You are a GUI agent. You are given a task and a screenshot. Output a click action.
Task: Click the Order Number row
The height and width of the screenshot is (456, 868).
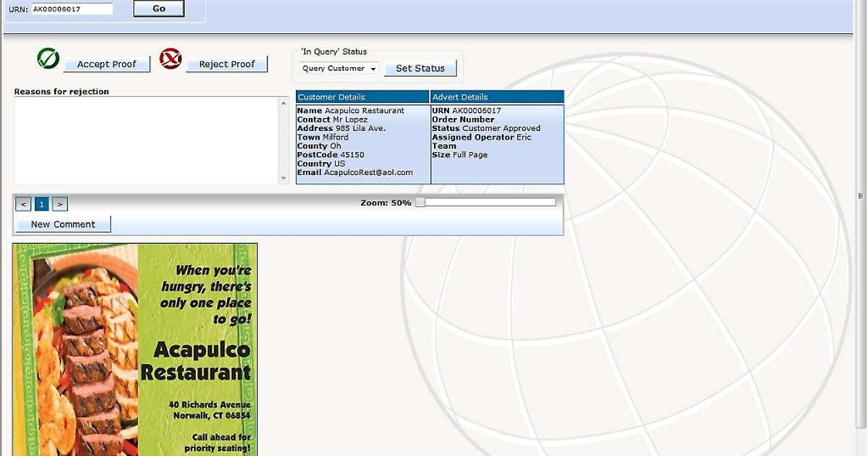coord(463,119)
